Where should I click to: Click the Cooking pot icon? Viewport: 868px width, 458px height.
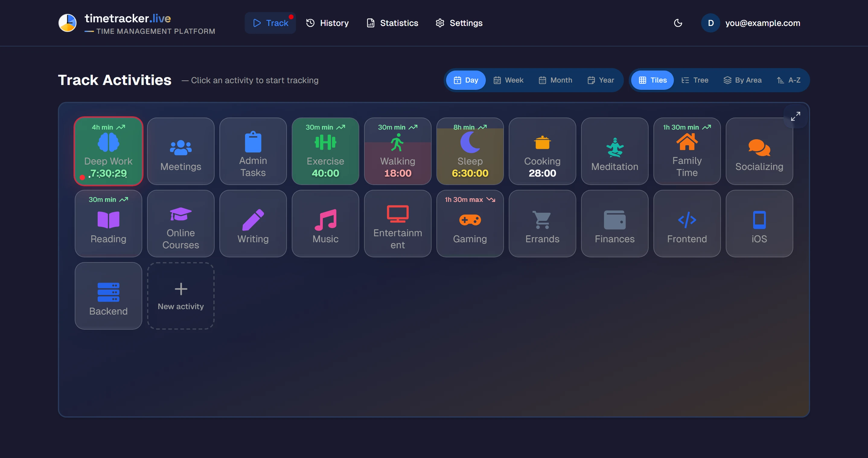(542, 142)
